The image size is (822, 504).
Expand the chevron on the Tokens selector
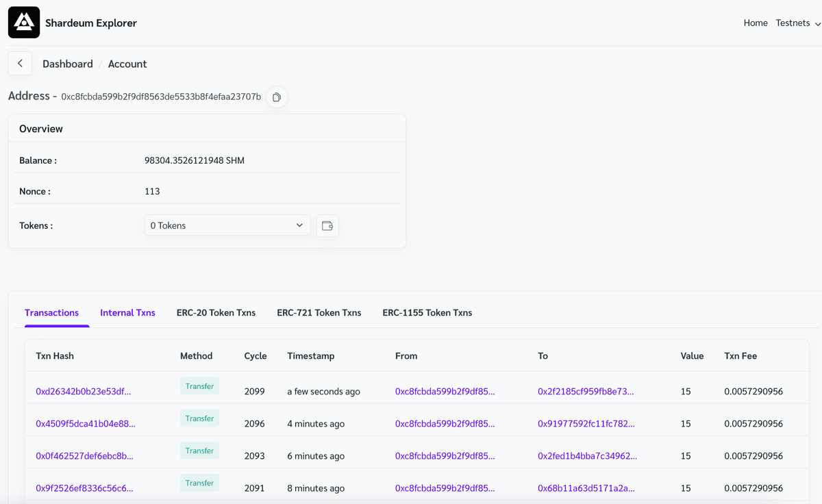click(x=299, y=225)
